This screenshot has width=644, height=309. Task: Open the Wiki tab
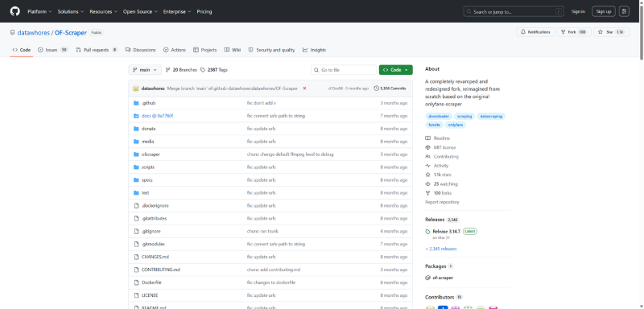[233, 50]
